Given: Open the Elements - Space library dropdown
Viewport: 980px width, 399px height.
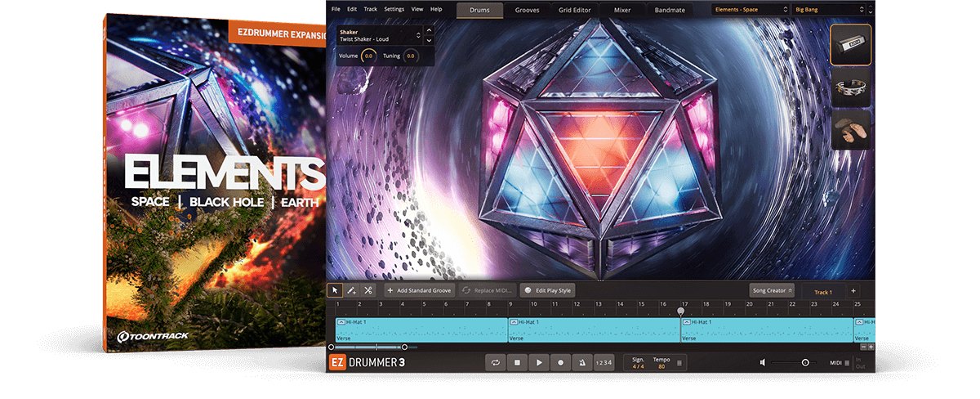Looking at the screenshot, I should coord(748,10).
